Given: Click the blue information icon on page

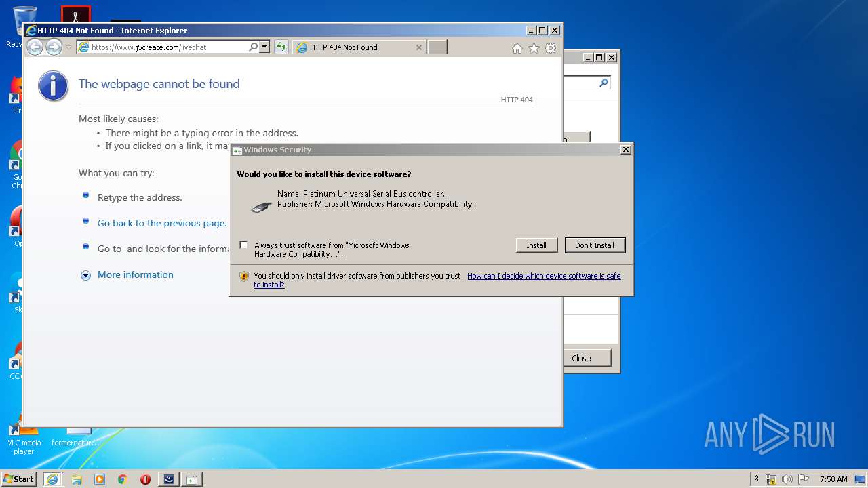Looking at the screenshot, I should pyautogui.click(x=54, y=86).
